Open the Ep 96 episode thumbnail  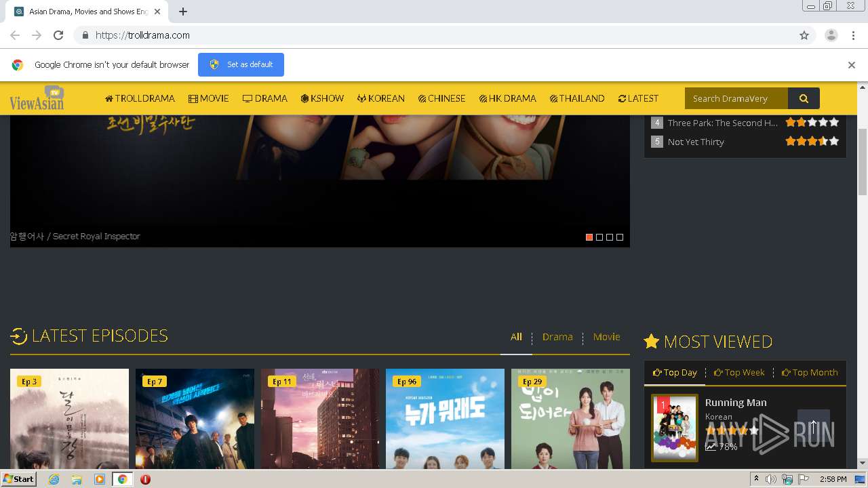[445, 419]
